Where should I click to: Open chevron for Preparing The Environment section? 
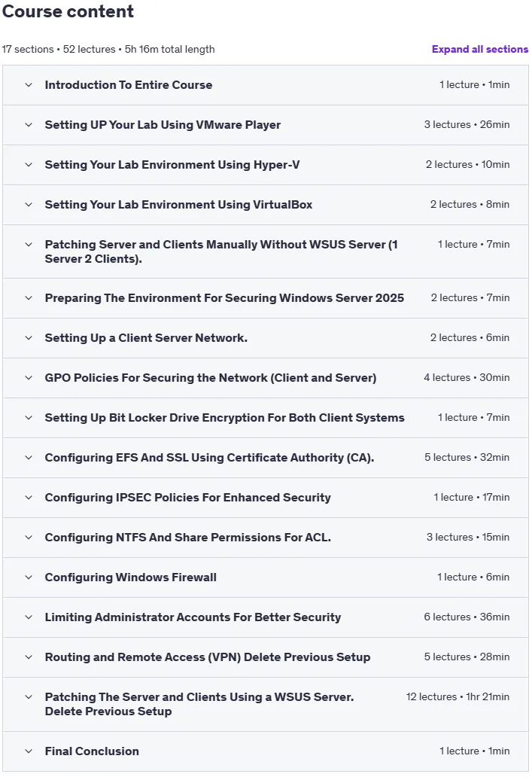click(x=29, y=298)
